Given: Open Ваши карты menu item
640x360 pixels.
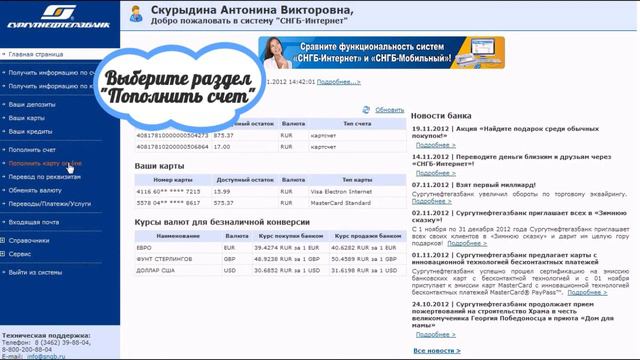Looking at the screenshot, I should [27, 118].
